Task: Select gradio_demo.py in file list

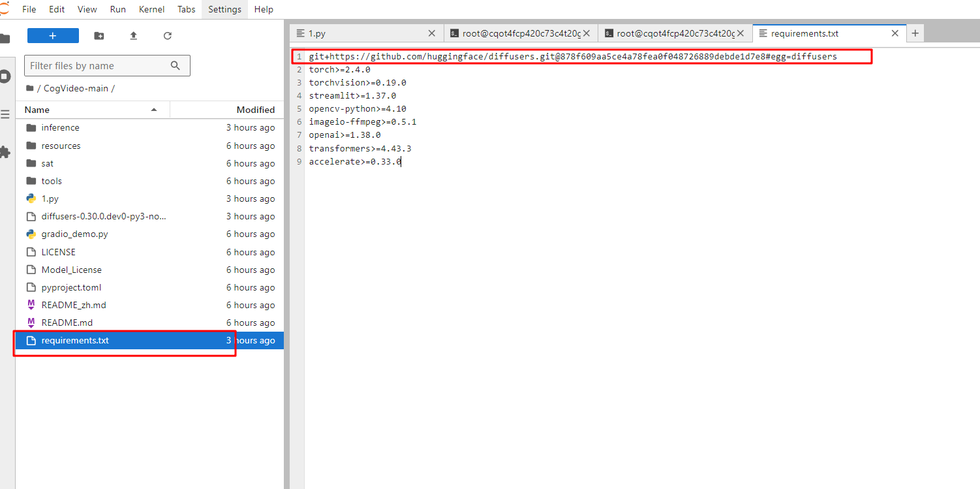Action: (149, 234)
